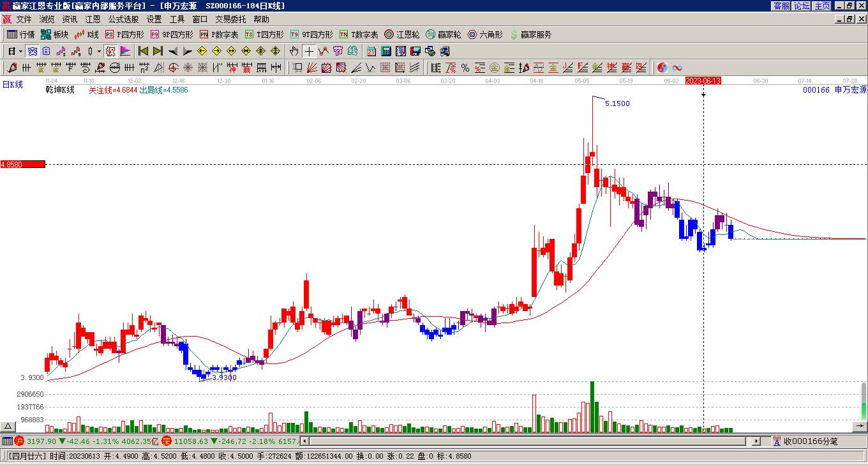
Task: Open the T四方形 tool
Action: [x=264, y=34]
